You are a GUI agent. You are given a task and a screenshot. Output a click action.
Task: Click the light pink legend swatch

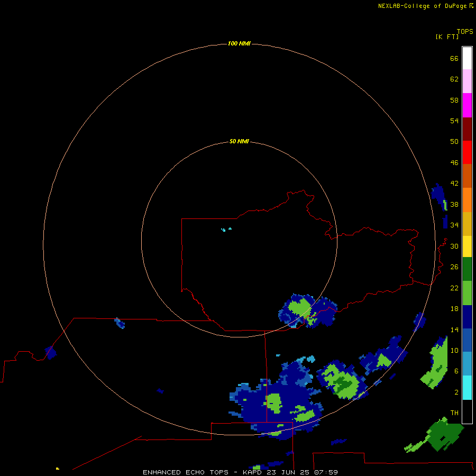pos(467,81)
